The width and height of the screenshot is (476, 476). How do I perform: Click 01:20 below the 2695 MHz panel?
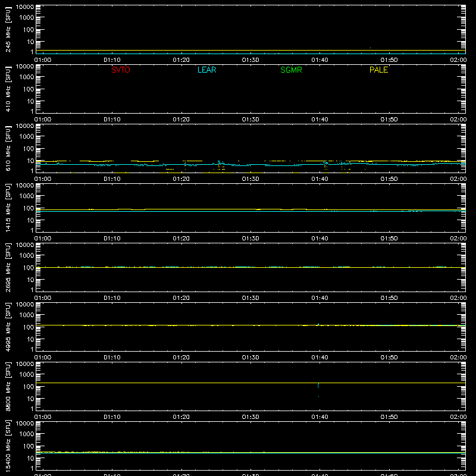click(181, 298)
